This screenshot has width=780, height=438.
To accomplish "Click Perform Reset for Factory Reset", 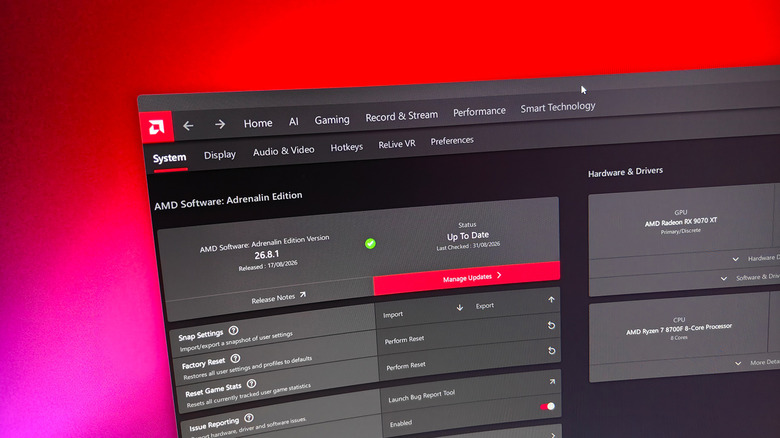I will click(404, 340).
